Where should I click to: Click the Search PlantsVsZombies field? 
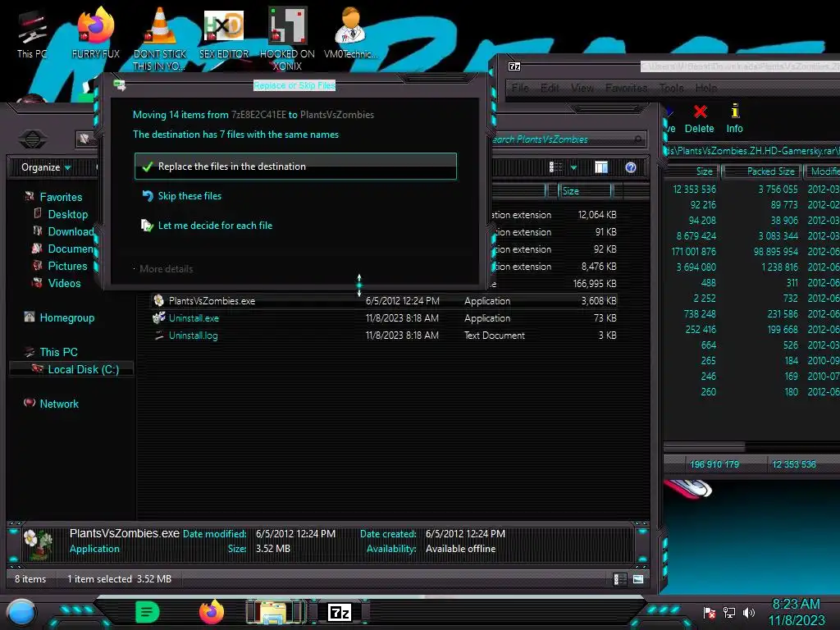point(568,139)
